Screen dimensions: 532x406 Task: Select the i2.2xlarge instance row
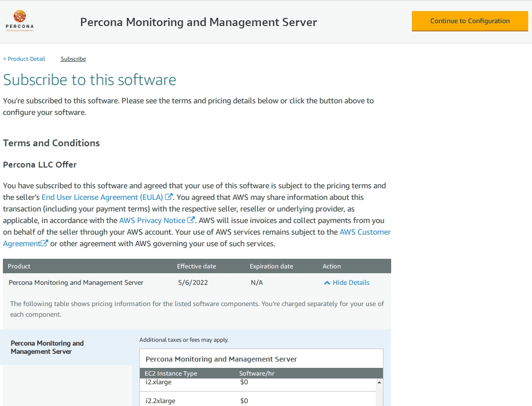pos(161,401)
